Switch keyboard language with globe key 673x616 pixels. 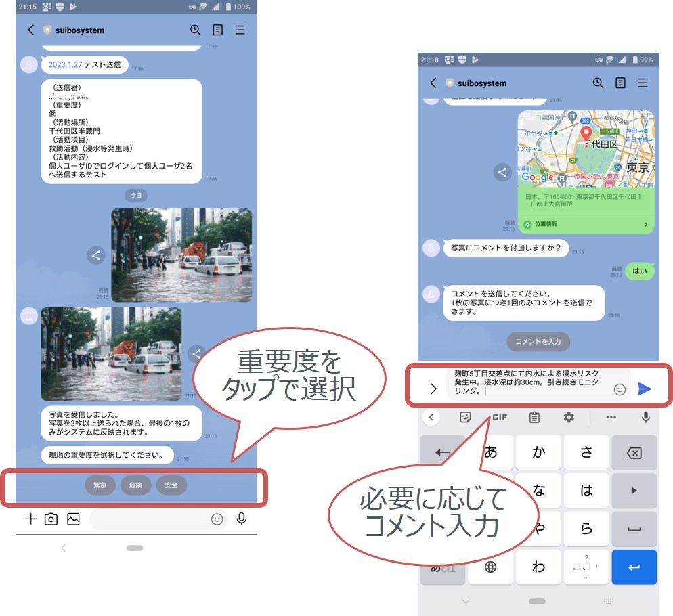491,567
